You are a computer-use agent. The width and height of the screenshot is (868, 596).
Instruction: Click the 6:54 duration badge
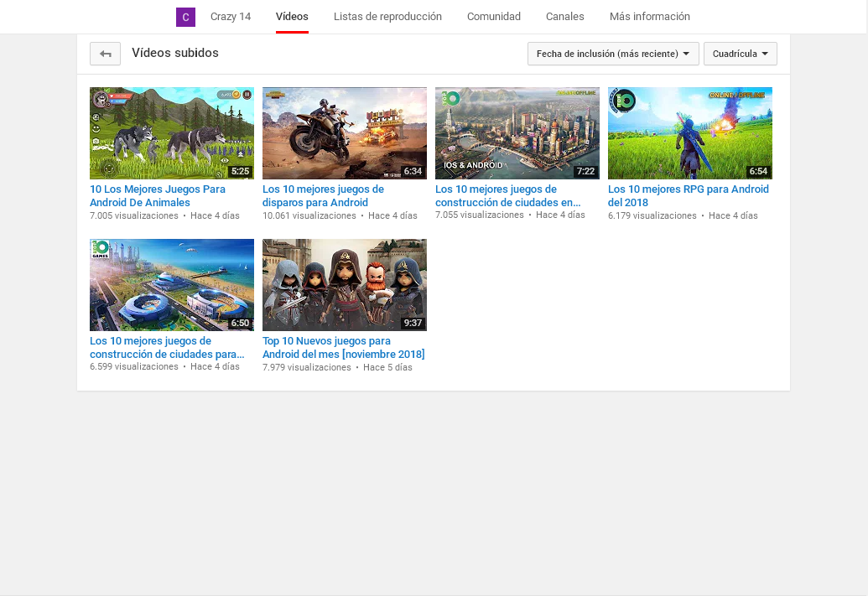pos(758,172)
